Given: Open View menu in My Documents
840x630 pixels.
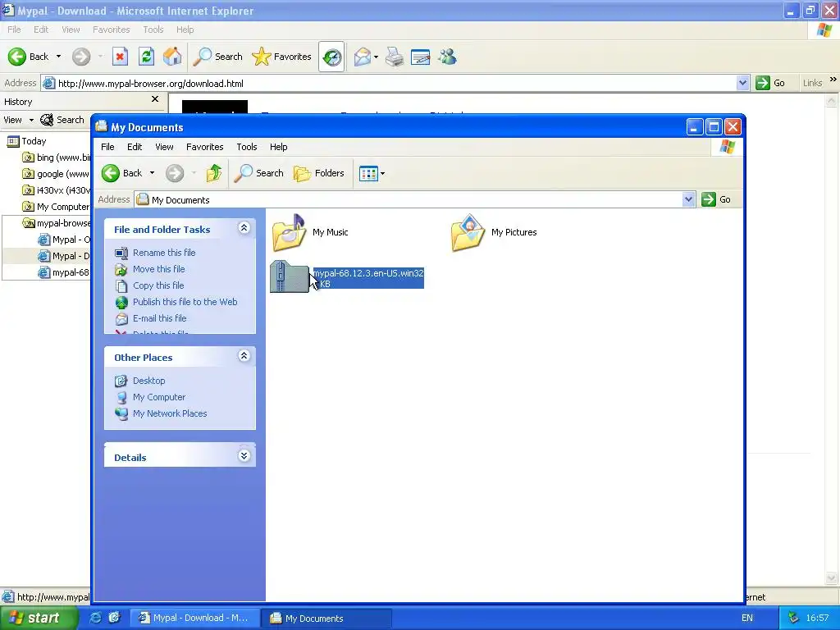Looking at the screenshot, I should coord(164,147).
